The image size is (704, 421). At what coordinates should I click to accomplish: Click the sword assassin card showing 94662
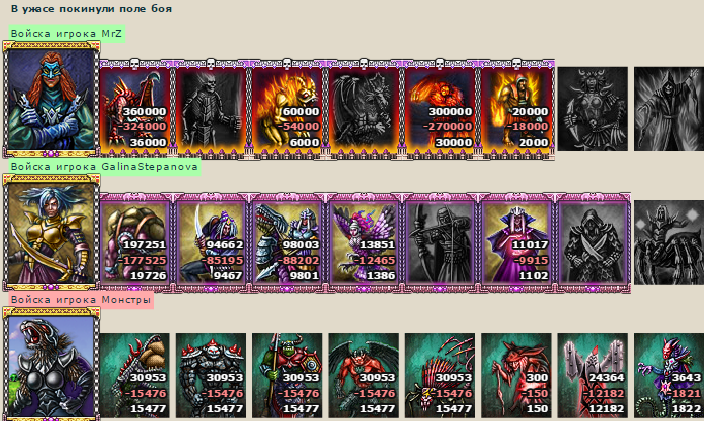(x=211, y=242)
